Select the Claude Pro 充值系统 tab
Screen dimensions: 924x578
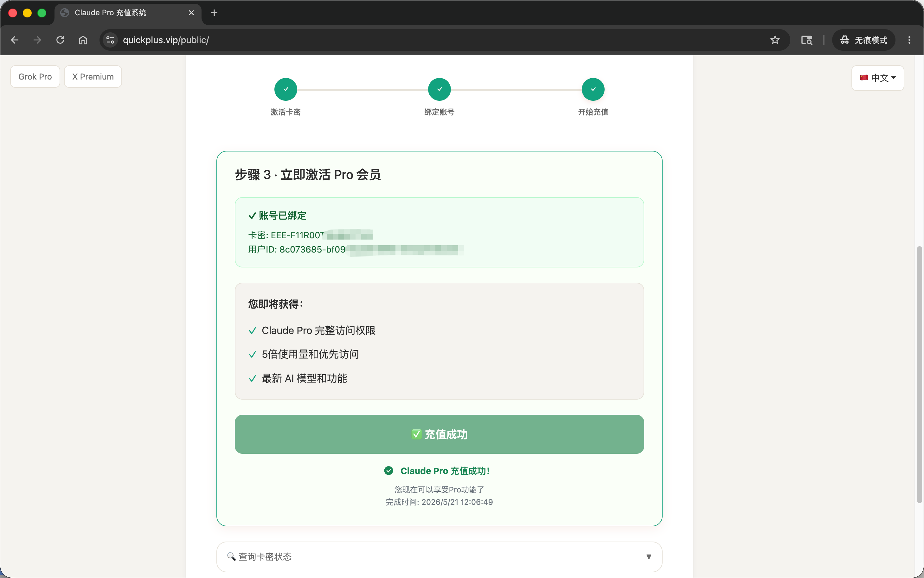click(x=128, y=13)
